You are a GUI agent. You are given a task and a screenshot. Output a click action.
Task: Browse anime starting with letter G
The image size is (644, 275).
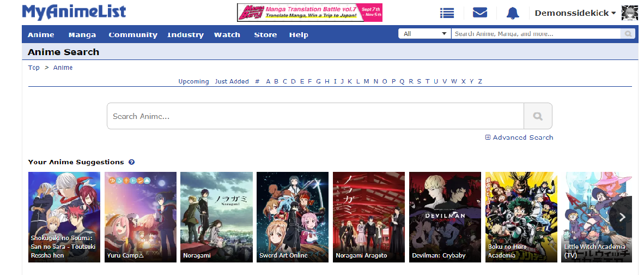[318, 81]
